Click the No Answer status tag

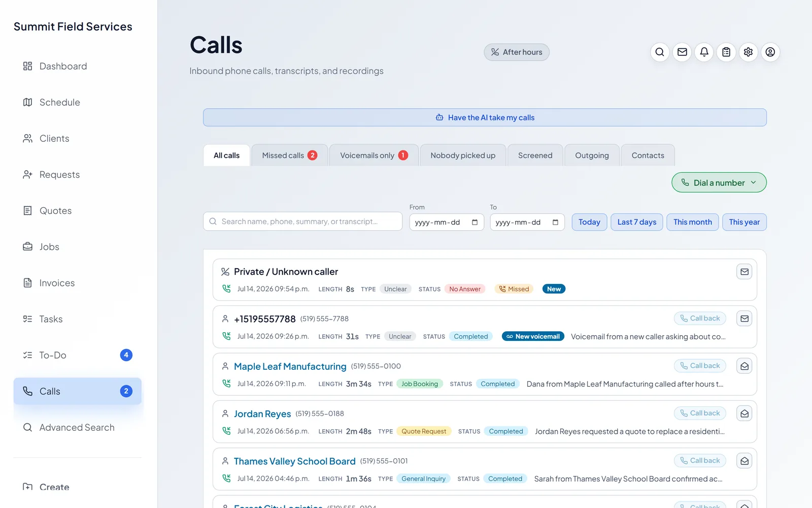point(465,289)
